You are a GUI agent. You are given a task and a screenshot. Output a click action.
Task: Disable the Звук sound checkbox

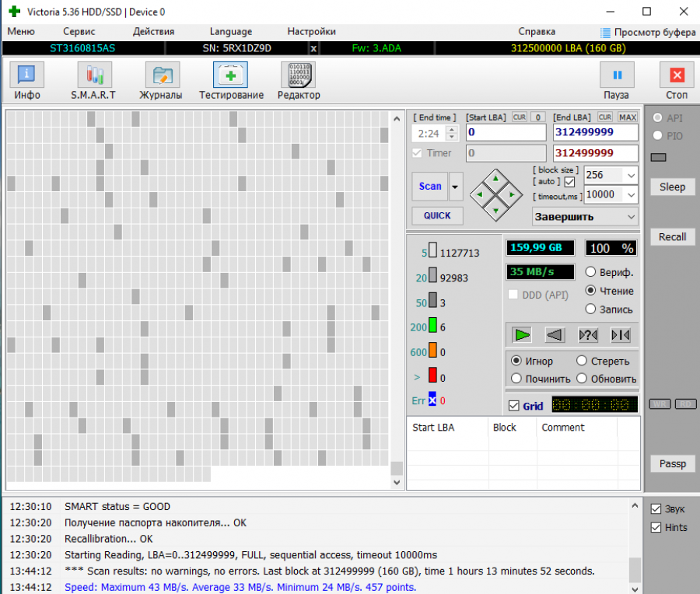[656, 508]
